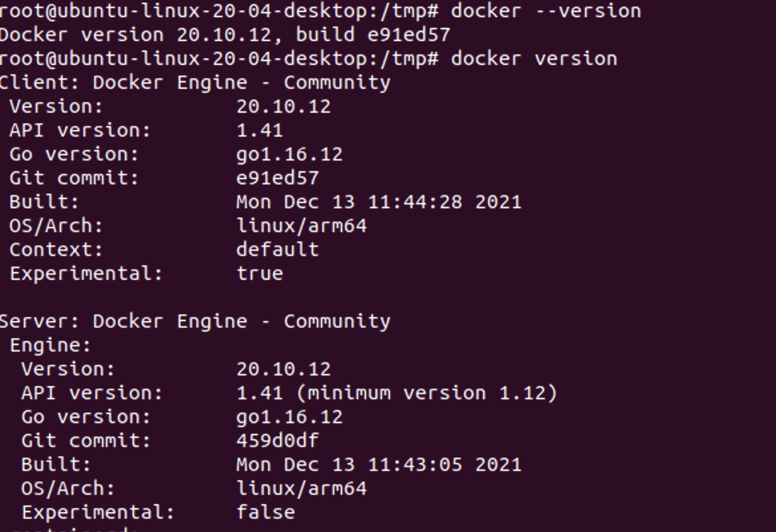Click the Client API version value 1.41
This screenshot has height=532, width=776.
[x=259, y=131]
